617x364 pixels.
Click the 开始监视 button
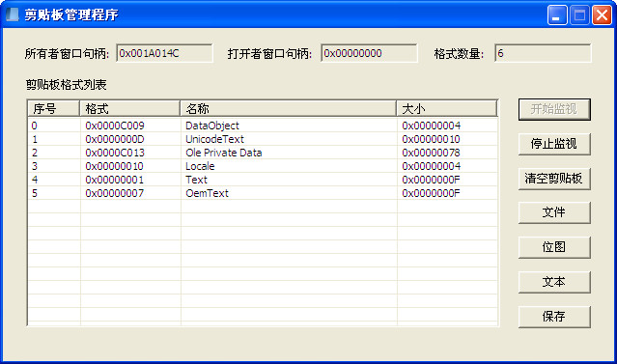click(554, 109)
